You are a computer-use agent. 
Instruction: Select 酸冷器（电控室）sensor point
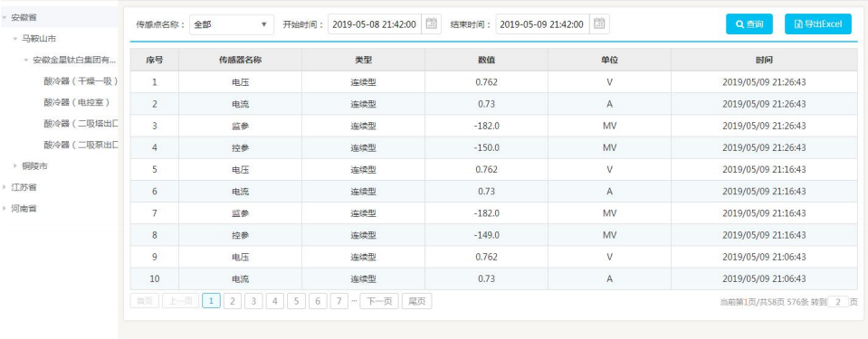pyautogui.click(x=77, y=102)
